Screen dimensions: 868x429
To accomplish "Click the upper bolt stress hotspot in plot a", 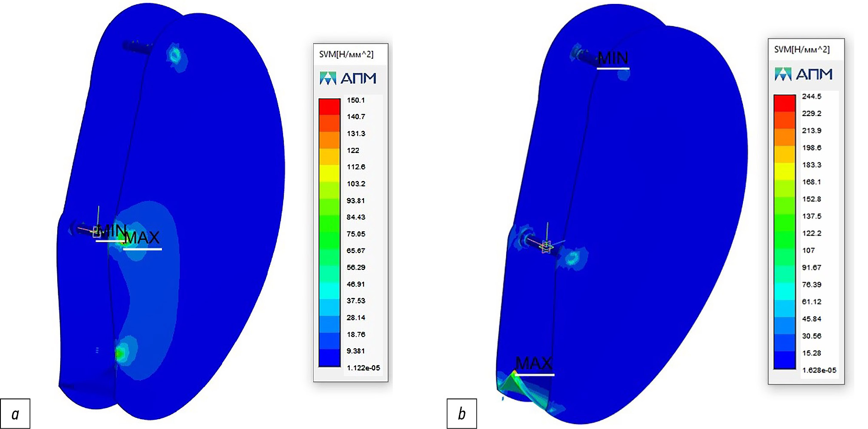I will coord(175,55).
